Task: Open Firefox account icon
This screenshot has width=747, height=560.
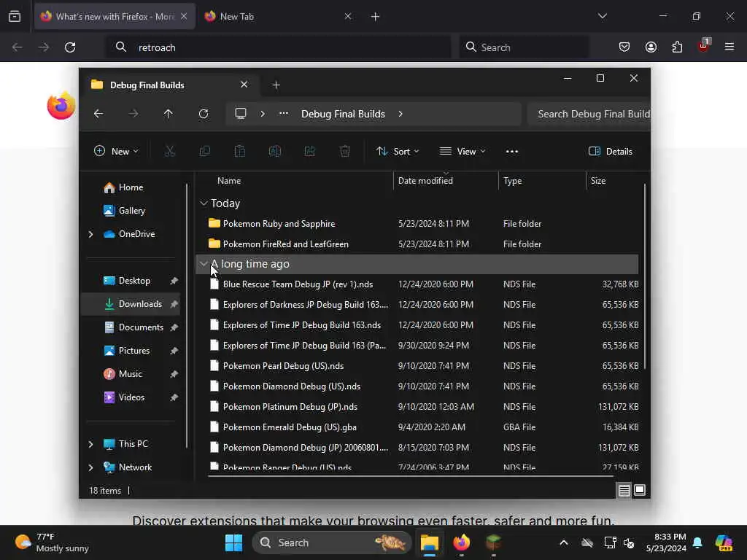Action: 651,47
